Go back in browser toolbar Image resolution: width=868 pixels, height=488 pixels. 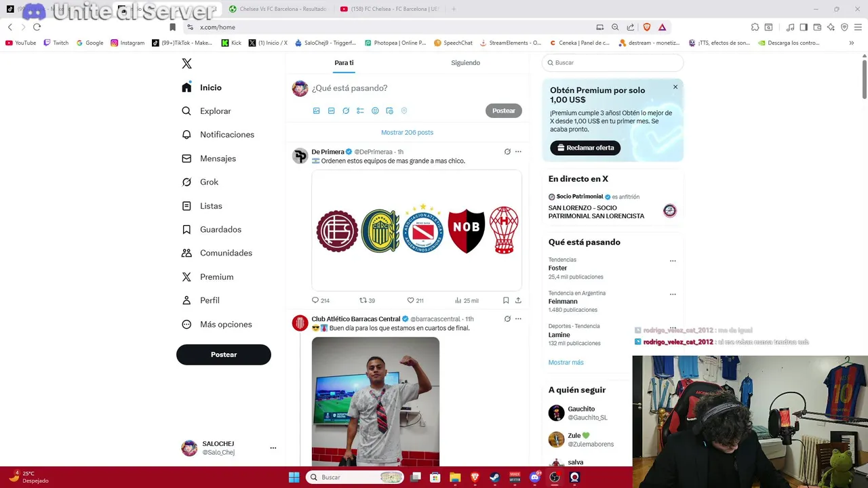tap(9, 27)
